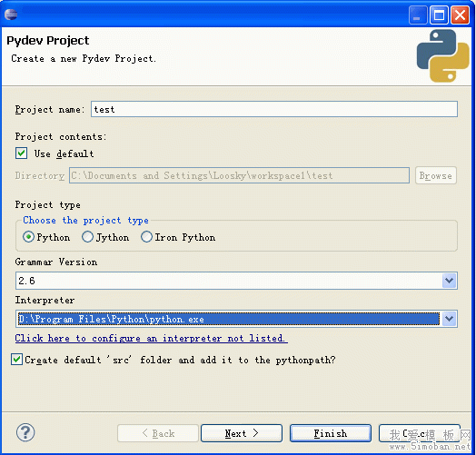Click the Project name text field
The height and width of the screenshot is (455, 476).
[x=274, y=109]
